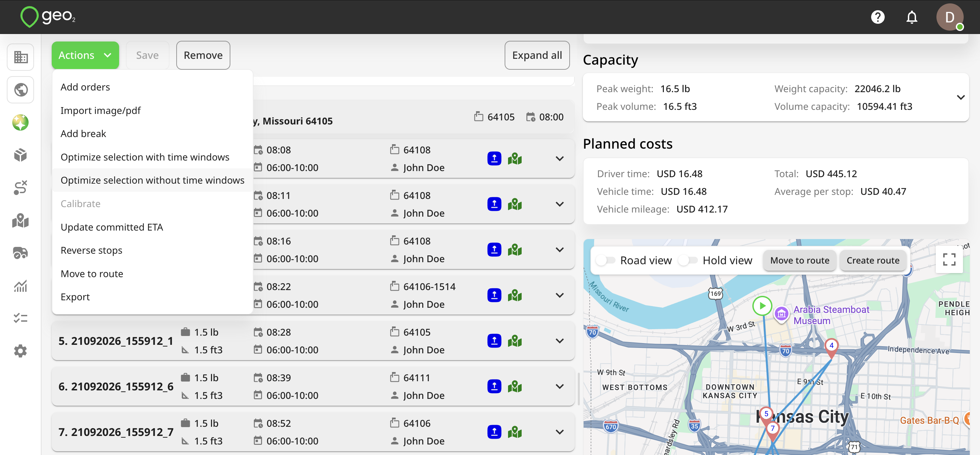Toggle Road view switch
Image resolution: width=980 pixels, height=455 pixels.
point(606,260)
